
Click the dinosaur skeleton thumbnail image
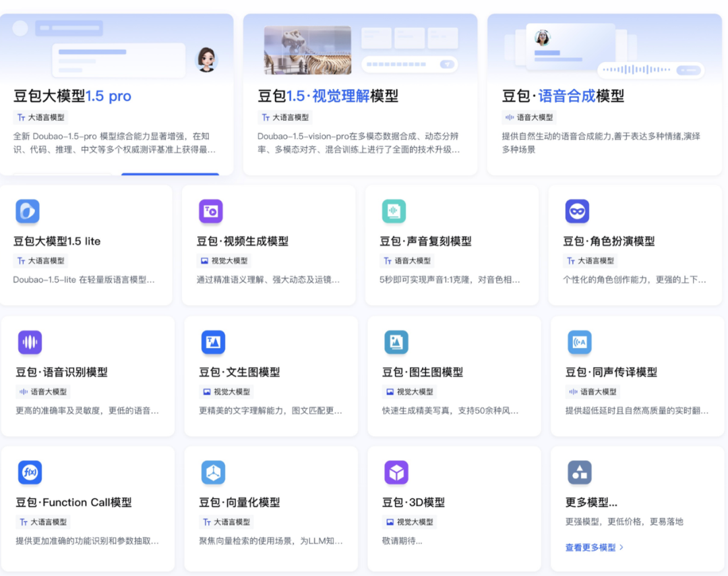307,50
